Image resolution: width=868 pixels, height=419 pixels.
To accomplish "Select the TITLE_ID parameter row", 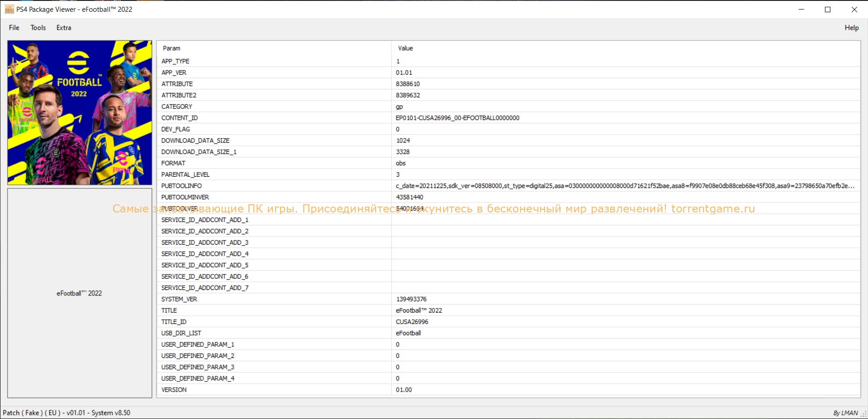I will coord(174,322).
